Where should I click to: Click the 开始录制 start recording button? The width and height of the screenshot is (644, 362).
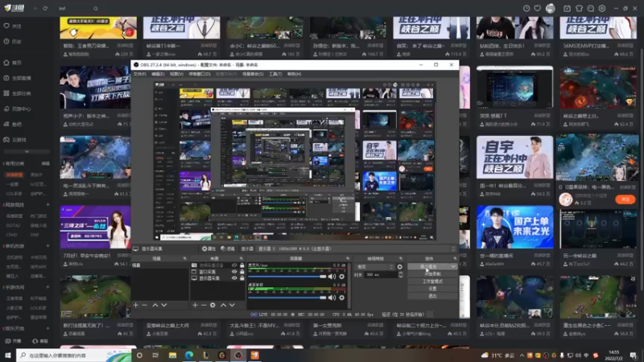click(x=432, y=274)
